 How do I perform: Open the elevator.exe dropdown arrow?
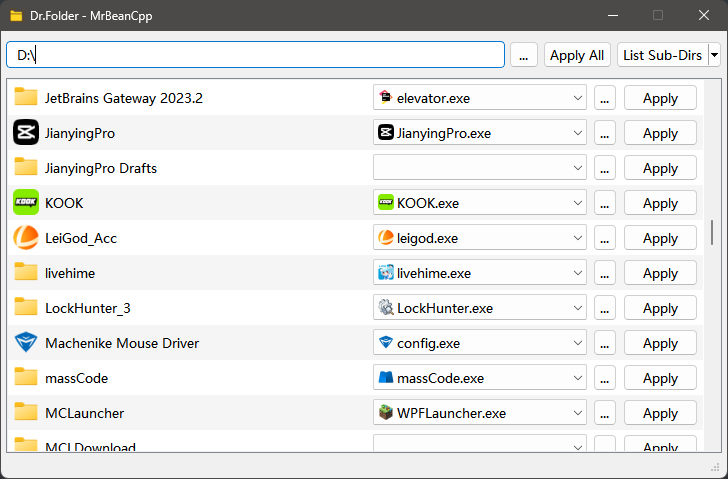(x=577, y=98)
